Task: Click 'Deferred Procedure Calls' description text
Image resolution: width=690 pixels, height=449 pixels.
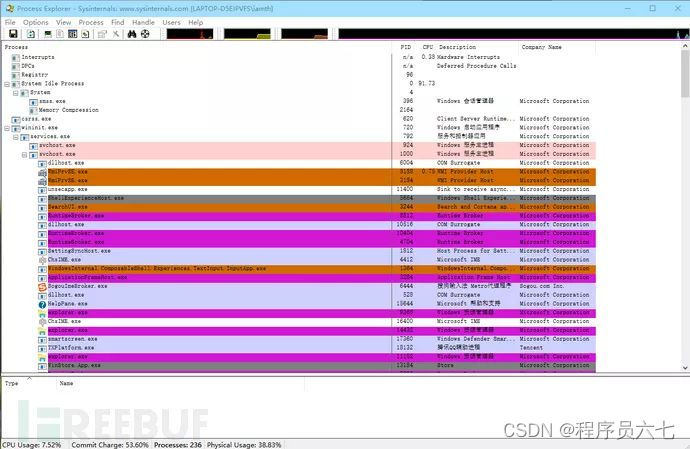Action: click(x=477, y=66)
